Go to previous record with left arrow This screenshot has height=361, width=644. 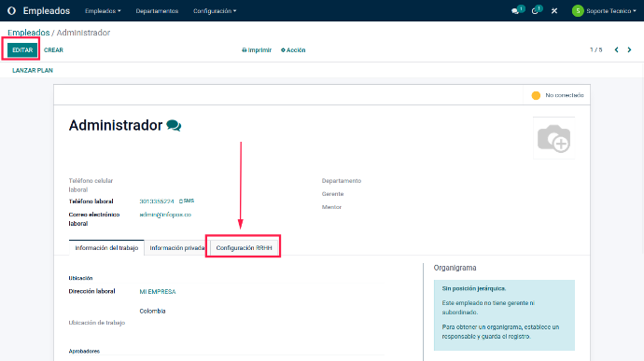click(x=616, y=49)
